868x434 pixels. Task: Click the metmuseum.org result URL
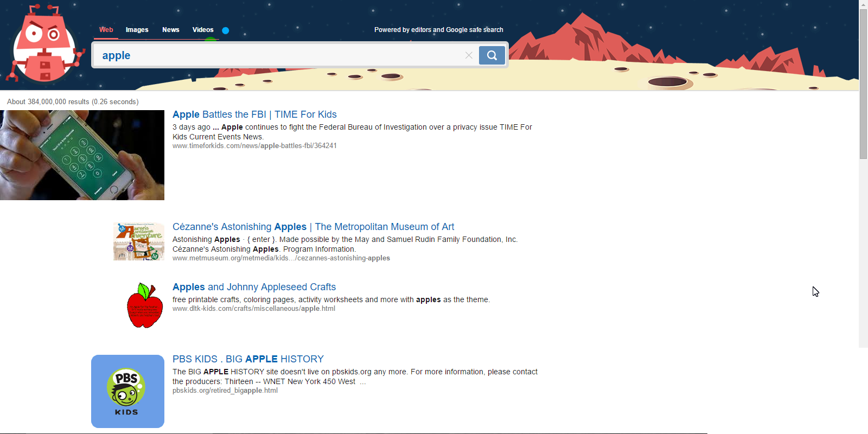(281, 258)
